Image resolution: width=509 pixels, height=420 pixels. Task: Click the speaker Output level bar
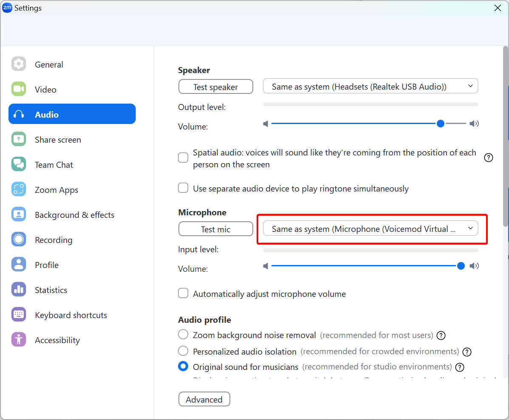coord(370,104)
